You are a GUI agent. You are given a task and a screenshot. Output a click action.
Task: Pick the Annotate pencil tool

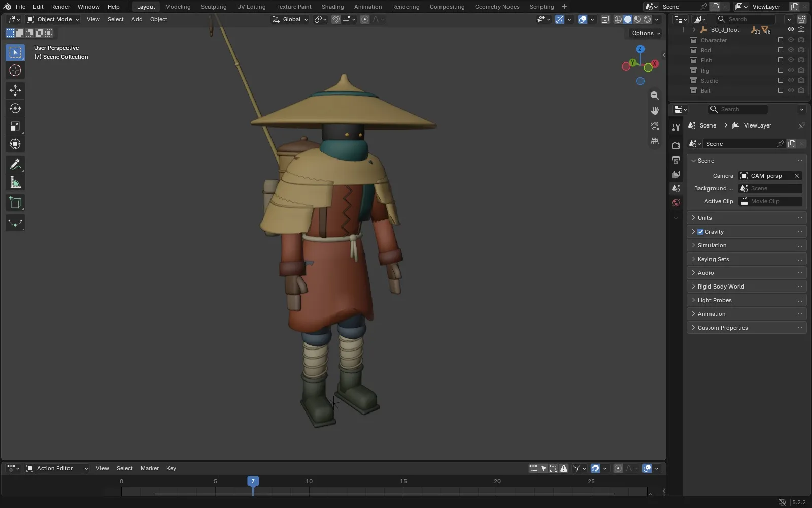[15, 164]
